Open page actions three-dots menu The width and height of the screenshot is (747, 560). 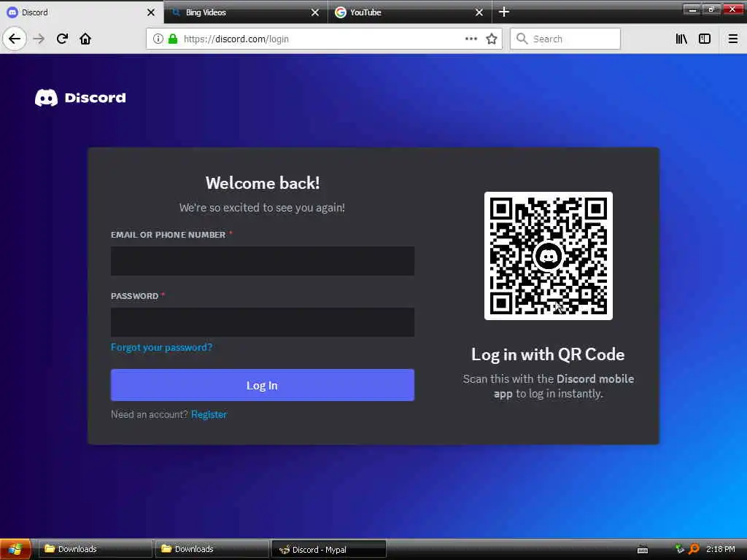click(471, 39)
